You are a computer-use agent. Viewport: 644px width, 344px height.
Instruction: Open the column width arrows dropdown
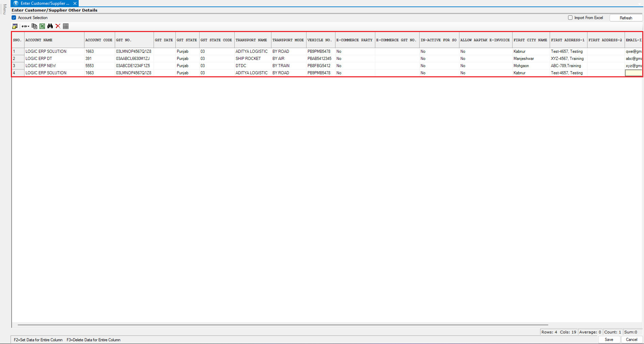(26, 26)
